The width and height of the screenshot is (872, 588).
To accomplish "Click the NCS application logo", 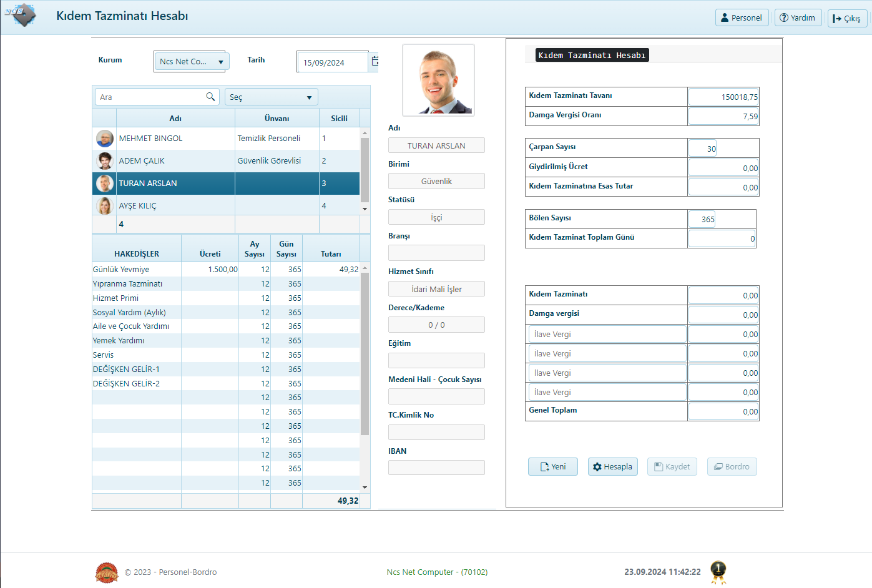I will (x=21, y=15).
